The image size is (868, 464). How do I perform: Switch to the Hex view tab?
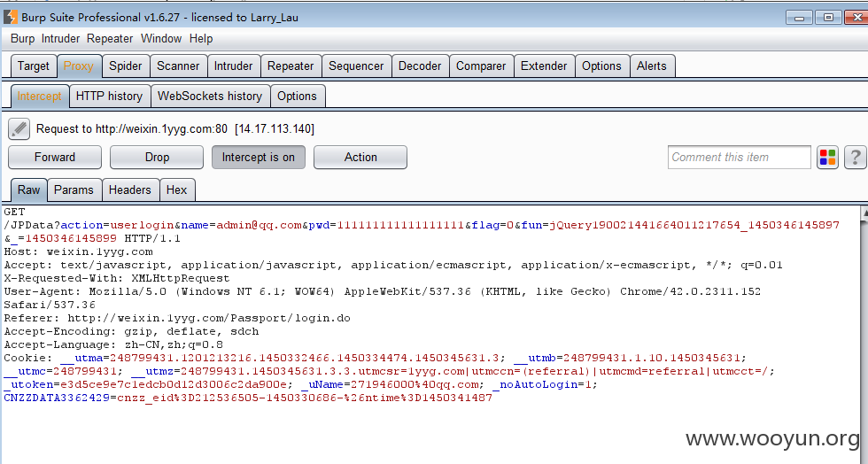(x=176, y=189)
